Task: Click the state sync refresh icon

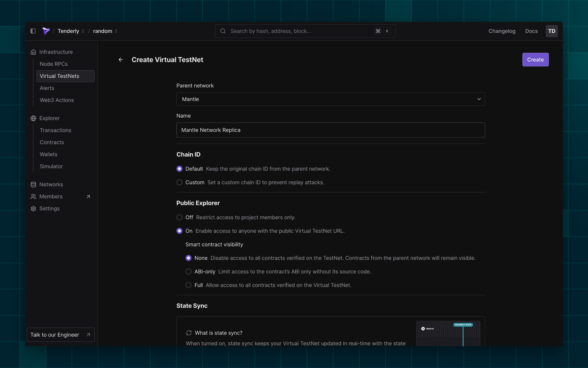Action: (x=189, y=333)
